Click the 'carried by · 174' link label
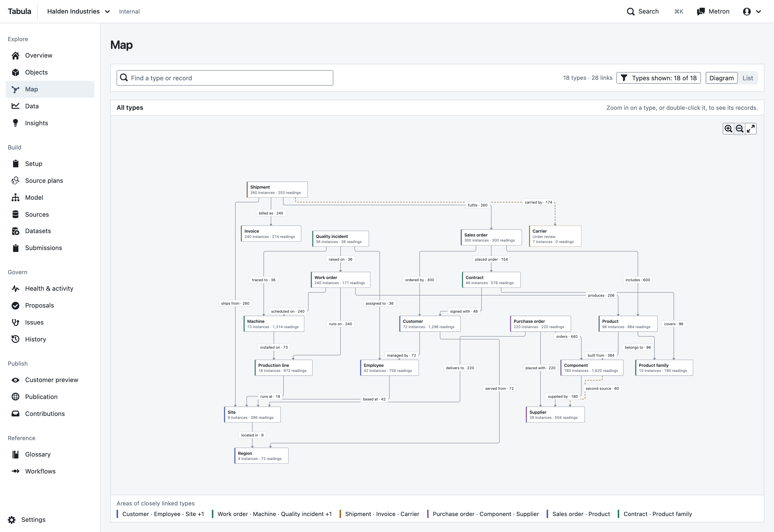 (538, 202)
